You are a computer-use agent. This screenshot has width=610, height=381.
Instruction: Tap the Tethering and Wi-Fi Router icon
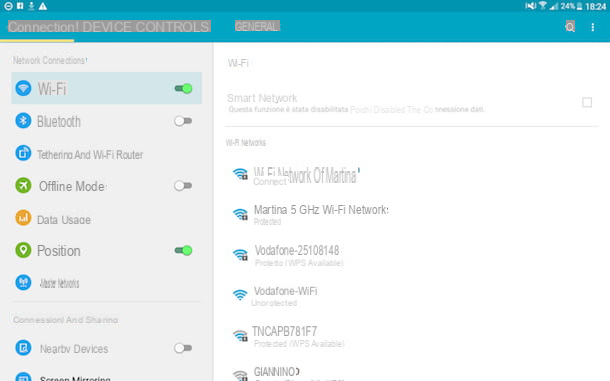tap(23, 153)
